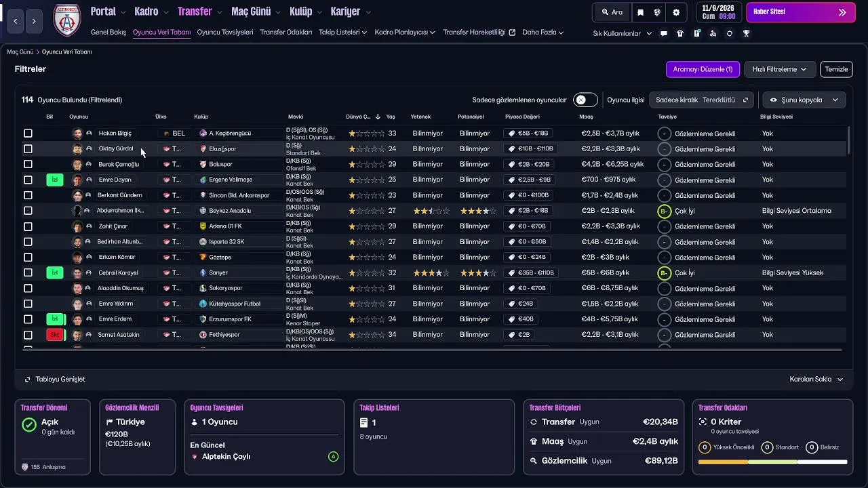Click the Temizle button
This screenshot has height=488, width=868.
click(836, 69)
